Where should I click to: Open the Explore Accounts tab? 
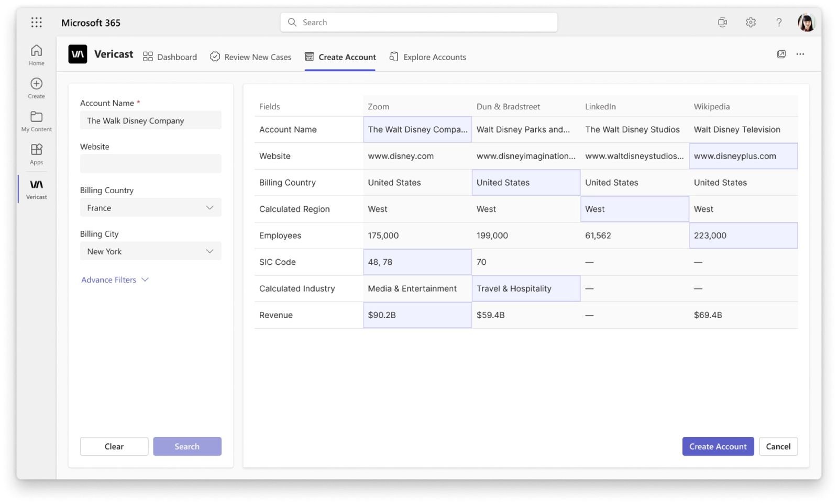427,57
